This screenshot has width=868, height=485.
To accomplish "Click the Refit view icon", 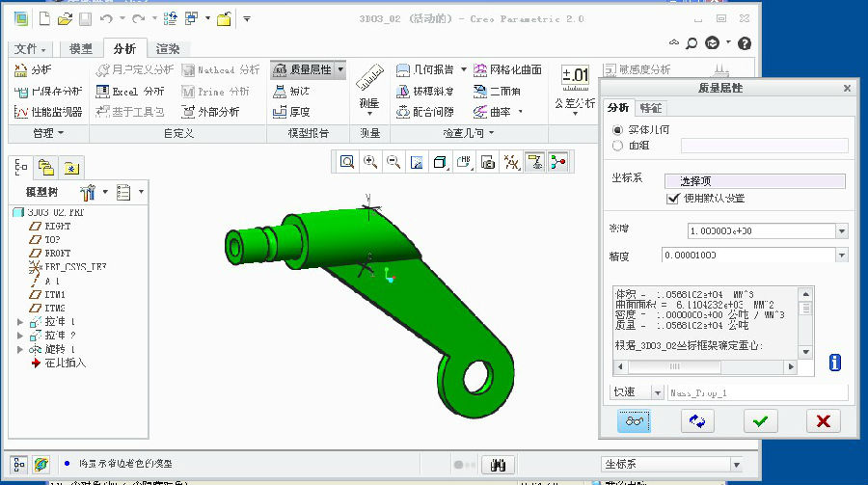I will 346,162.
